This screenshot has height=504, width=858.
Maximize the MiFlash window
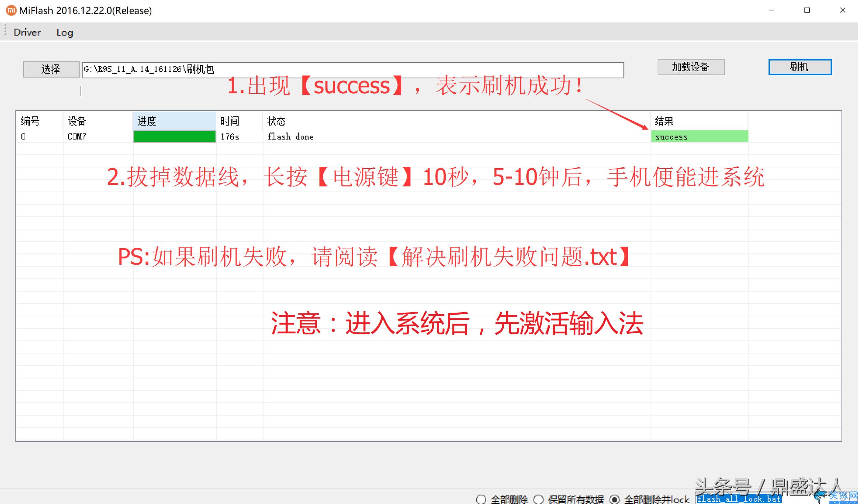[807, 10]
